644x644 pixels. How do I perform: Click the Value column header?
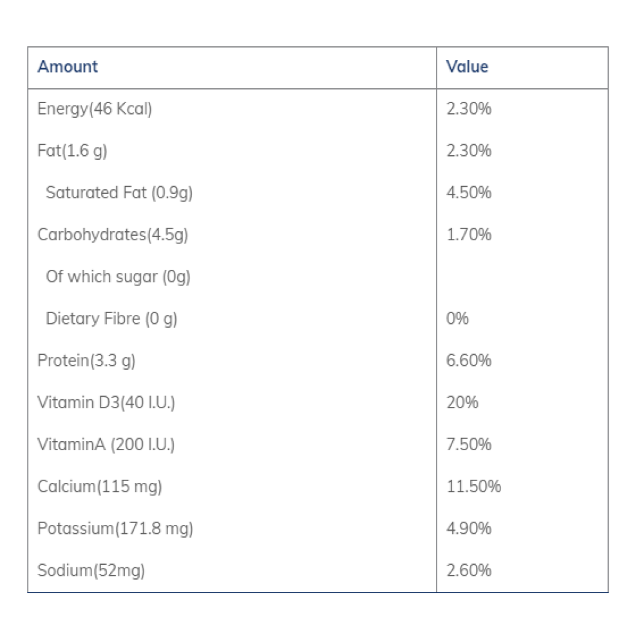(x=468, y=67)
